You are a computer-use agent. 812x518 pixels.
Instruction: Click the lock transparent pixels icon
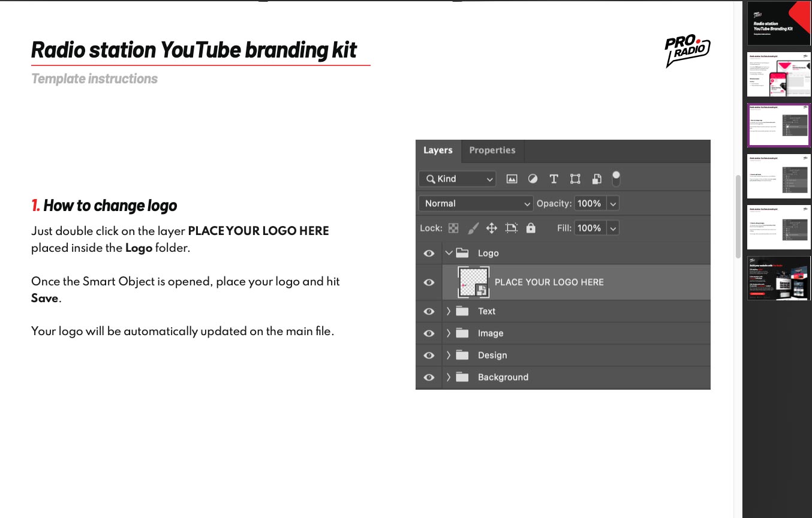click(x=453, y=228)
